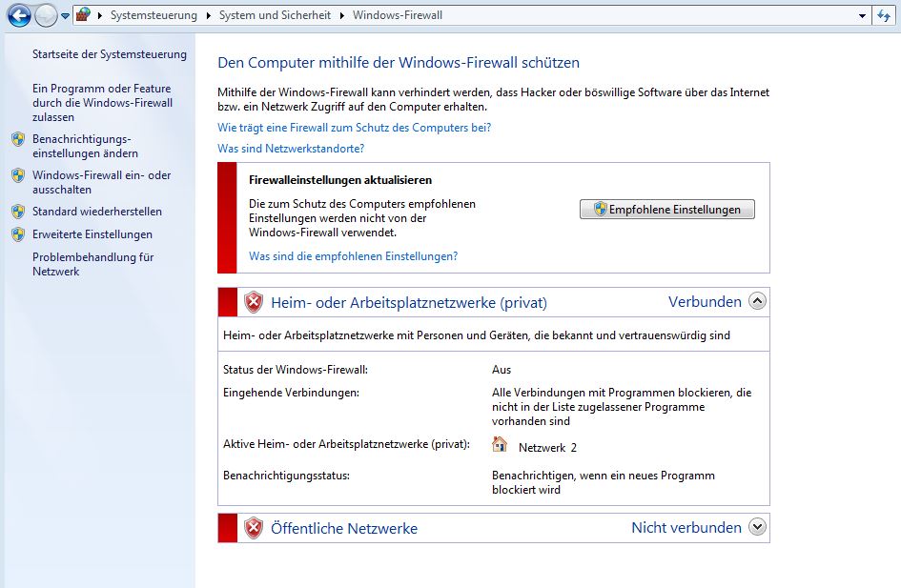Click the firewall icon in the address bar
The image size is (901, 588).
pos(83,15)
